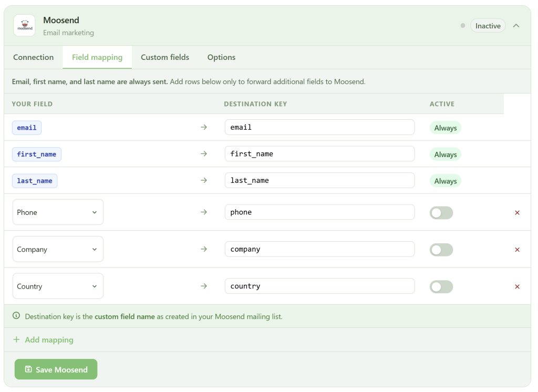Click the arrow icon in Country row

point(204,286)
